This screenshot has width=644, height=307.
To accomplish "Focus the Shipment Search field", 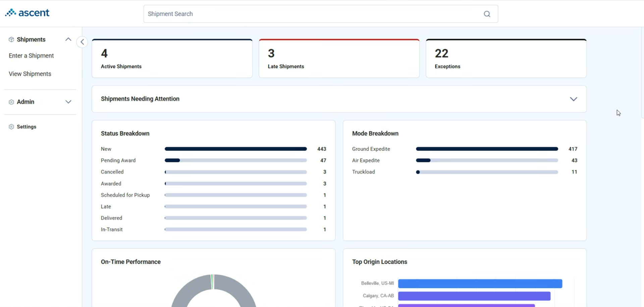I will tap(321, 14).
